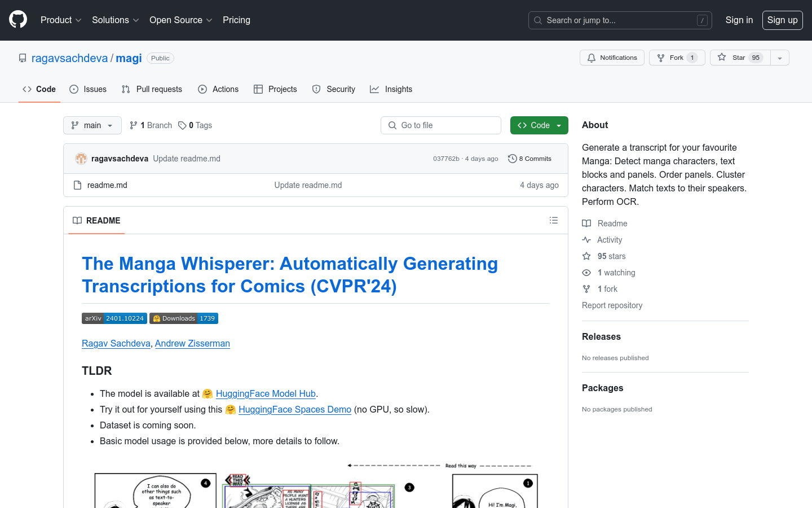Open the HuggingFace Model Hub link

click(x=266, y=393)
